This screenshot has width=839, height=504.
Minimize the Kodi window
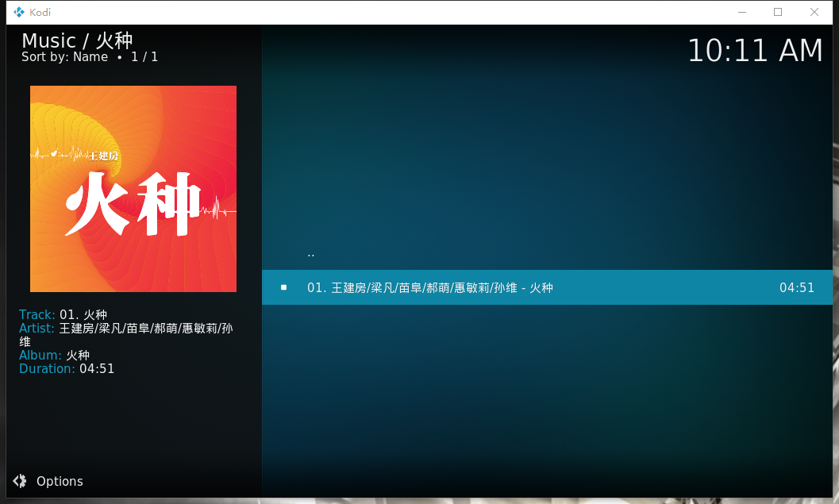[742, 12]
